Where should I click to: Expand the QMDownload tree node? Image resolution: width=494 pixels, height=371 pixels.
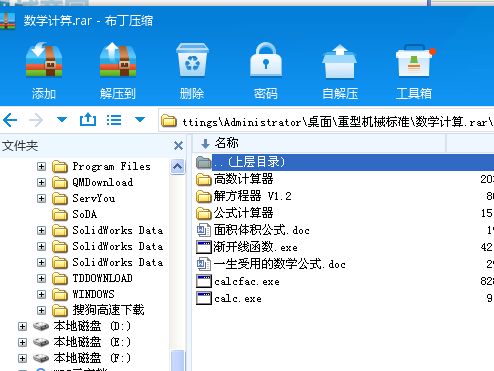pos(41,182)
